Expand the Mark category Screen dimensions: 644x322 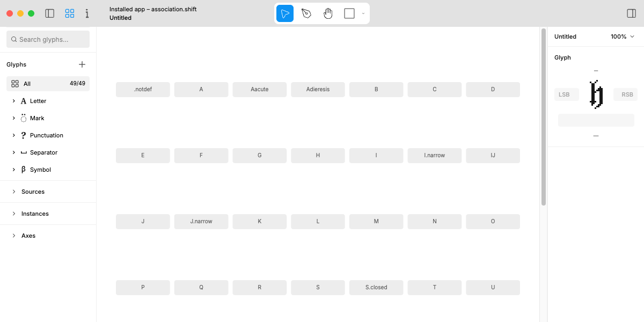[14, 118]
